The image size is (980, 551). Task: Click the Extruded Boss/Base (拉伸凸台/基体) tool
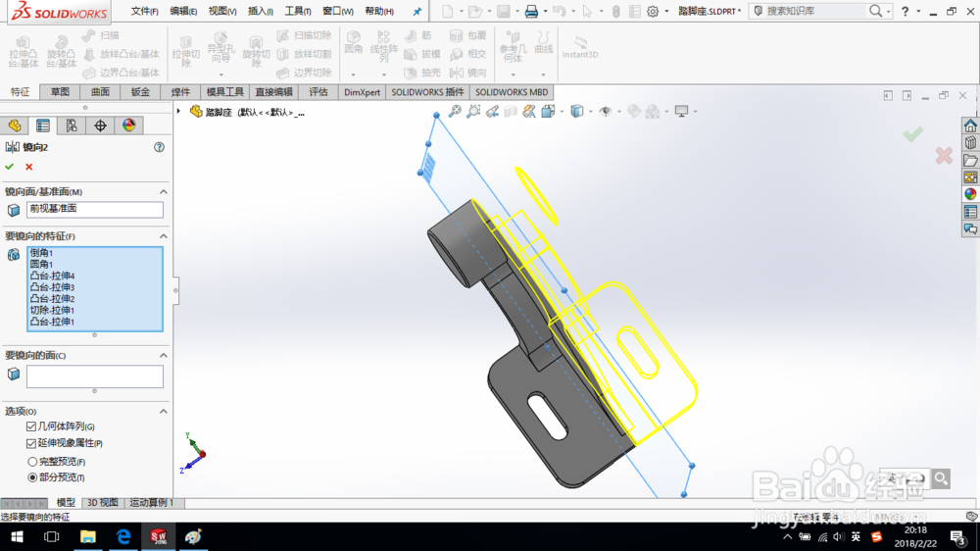(x=24, y=51)
